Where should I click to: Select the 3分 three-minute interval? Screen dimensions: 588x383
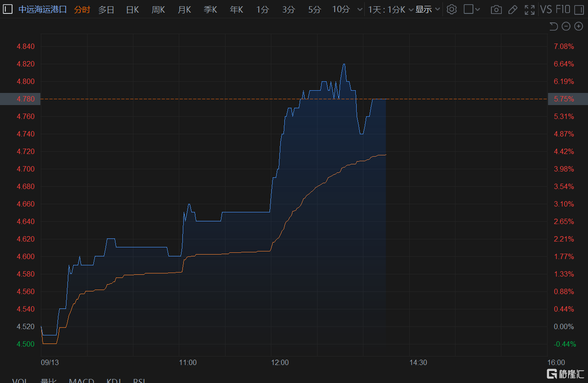(288, 9)
